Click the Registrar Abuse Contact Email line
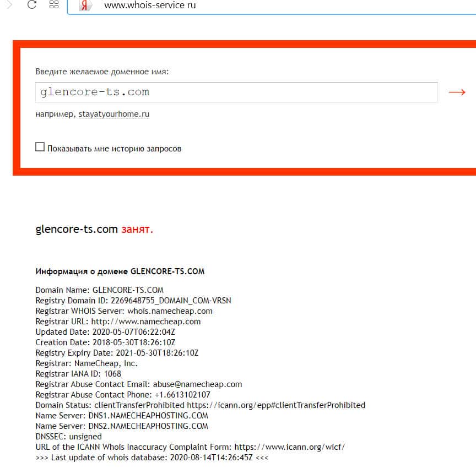Viewport: 476px width, 468px height. pyautogui.click(x=139, y=384)
